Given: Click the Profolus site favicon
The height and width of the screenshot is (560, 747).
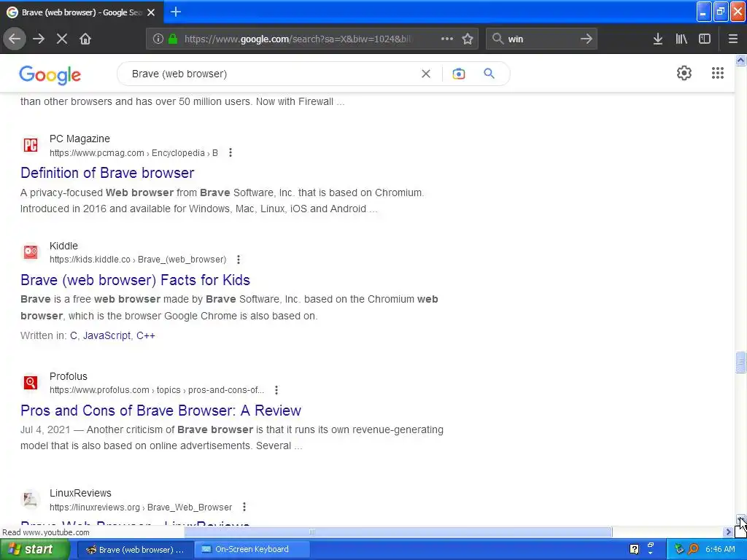Looking at the screenshot, I should [31, 382].
